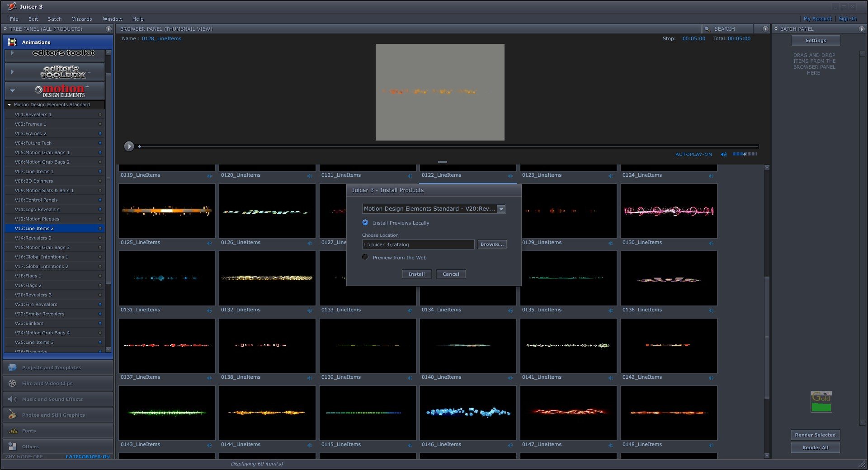Open the Music and Sound Effects category
868x470 pixels.
pos(52,399)
